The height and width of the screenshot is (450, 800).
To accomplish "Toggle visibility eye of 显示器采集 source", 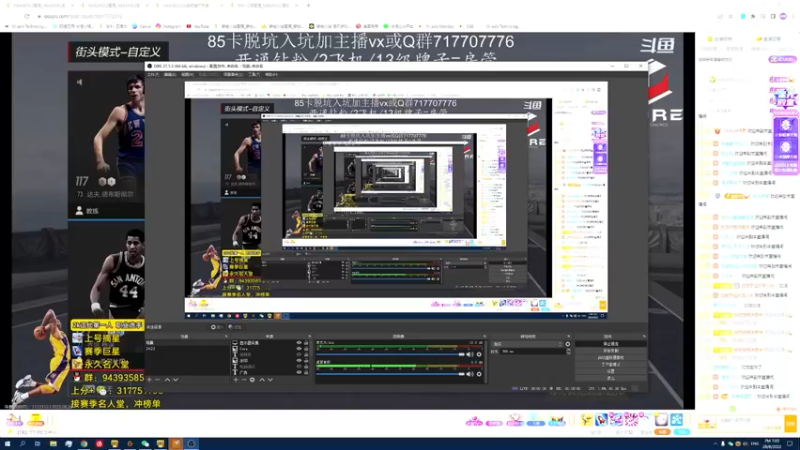I will point(299,343).
